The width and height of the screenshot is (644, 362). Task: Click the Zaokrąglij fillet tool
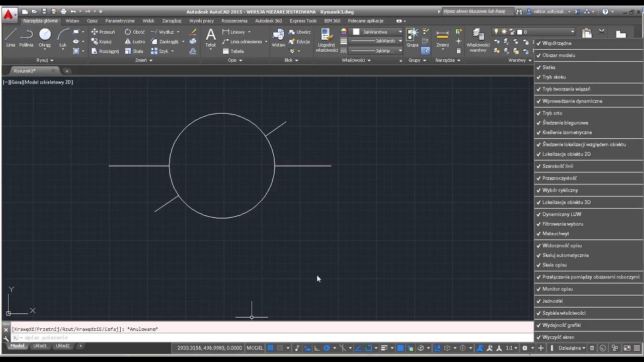click(165, 41)
